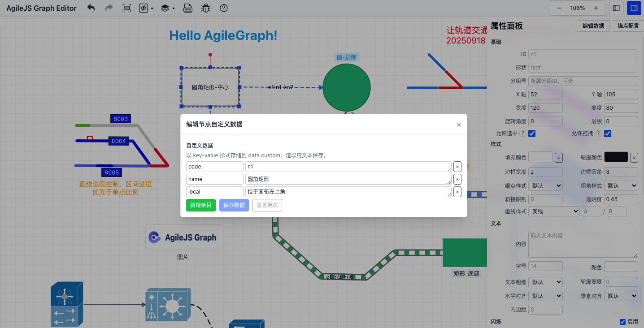644x328 pixels.
Task: Click the value field containing 位于画布左上角
Action: click(348, 192)
